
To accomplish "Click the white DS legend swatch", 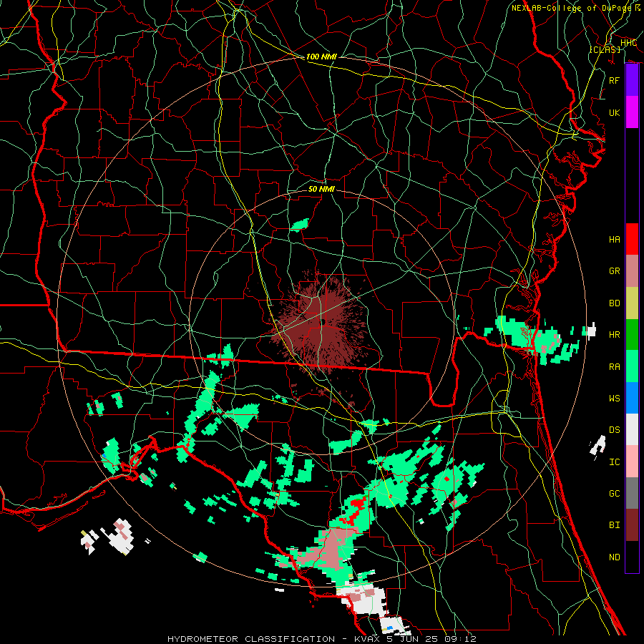I will point(632,429).
